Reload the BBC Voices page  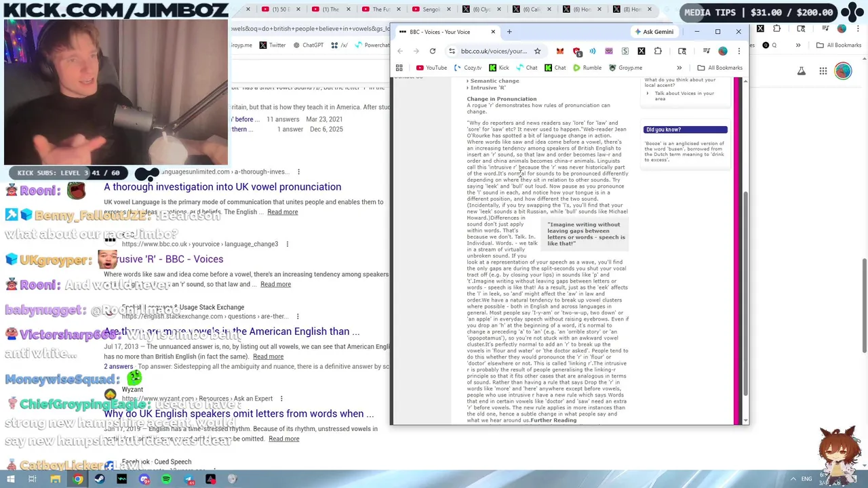point(433,51)
